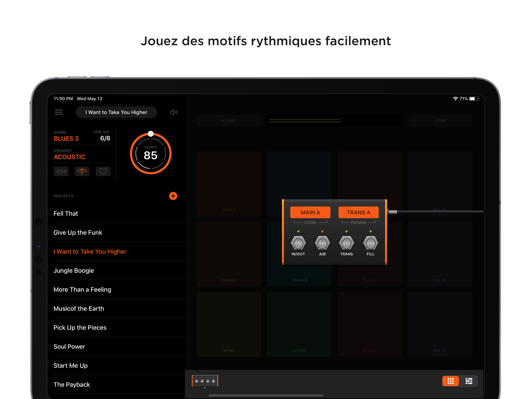Change the 6/8 time signature
This screenshot has width=532, height=399.
[105, 138]
